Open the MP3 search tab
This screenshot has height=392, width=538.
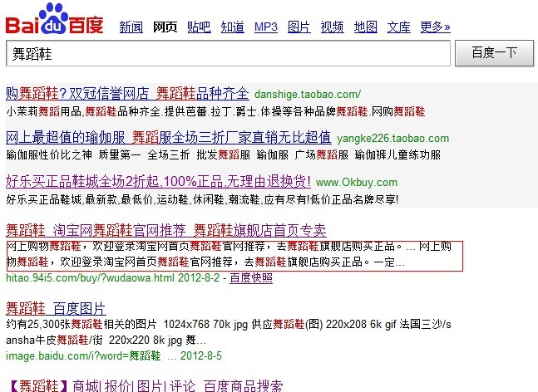pyautogui.click(x=265, y=27)
